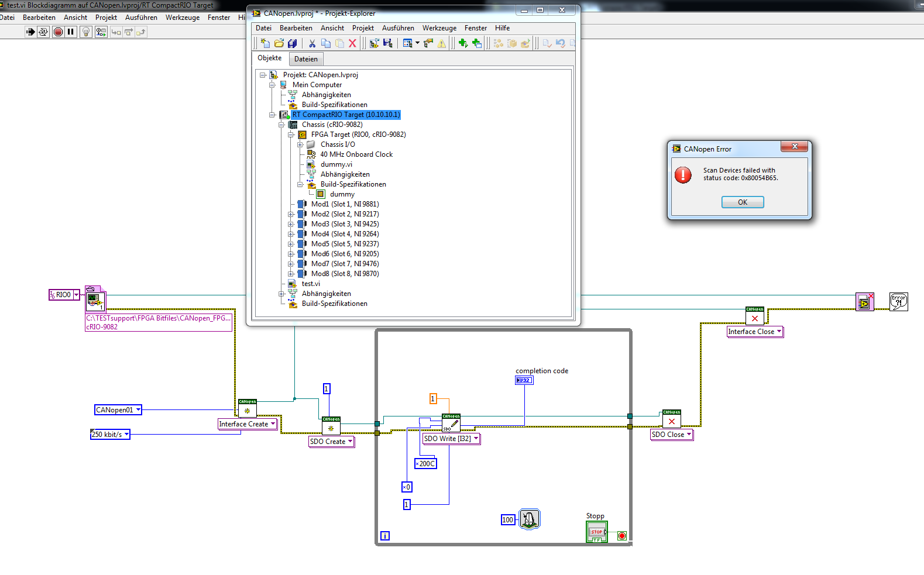Open the Interface Create selector dropdown
924x575 pixels.
click(273, 424)
